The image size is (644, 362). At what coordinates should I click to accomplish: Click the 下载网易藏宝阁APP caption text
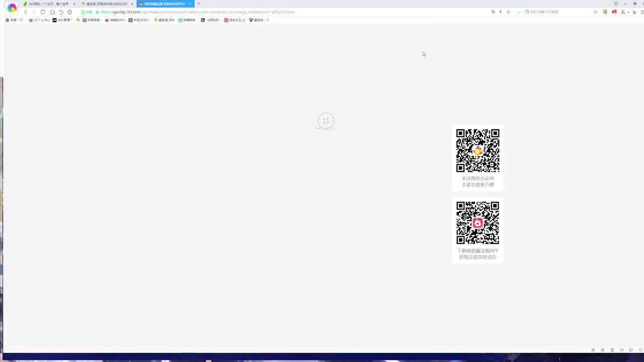click(x=477, y=251)
